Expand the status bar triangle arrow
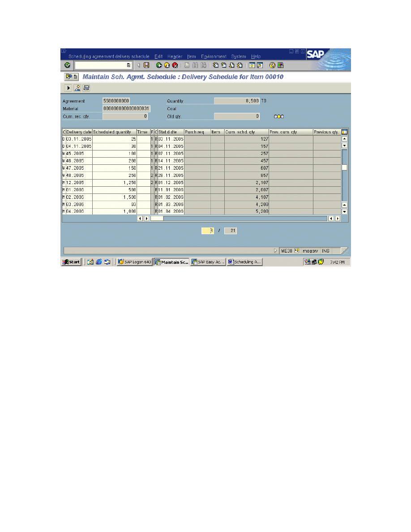The width and height of the screenshot is (411, 532). 276,251
